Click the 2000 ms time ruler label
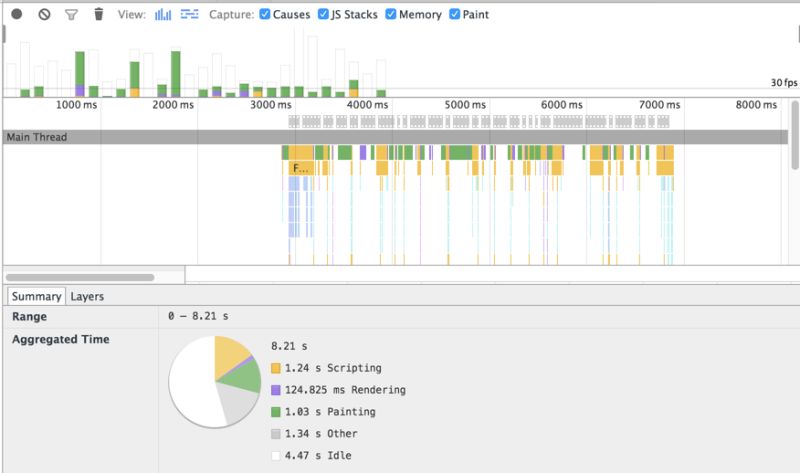 point(173,105)
